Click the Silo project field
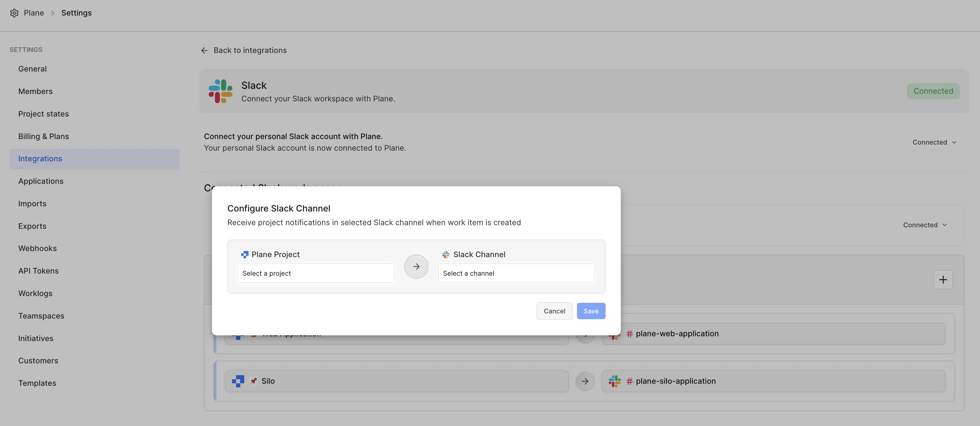This screenshot has width=980, height=426. [x=397, y=381]
